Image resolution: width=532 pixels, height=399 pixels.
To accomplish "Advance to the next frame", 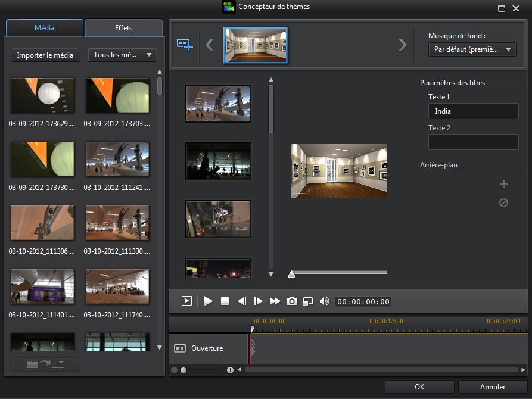I will click(258, 301).
